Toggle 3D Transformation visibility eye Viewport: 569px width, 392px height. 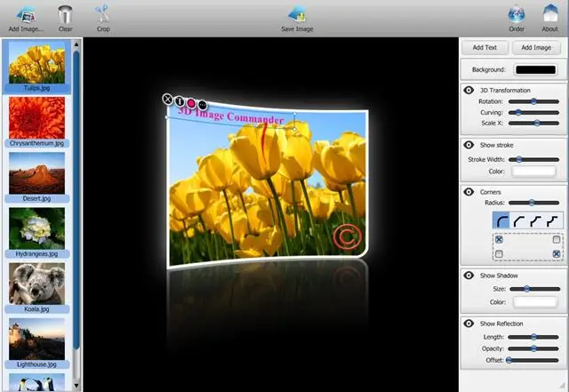point(469,90)
